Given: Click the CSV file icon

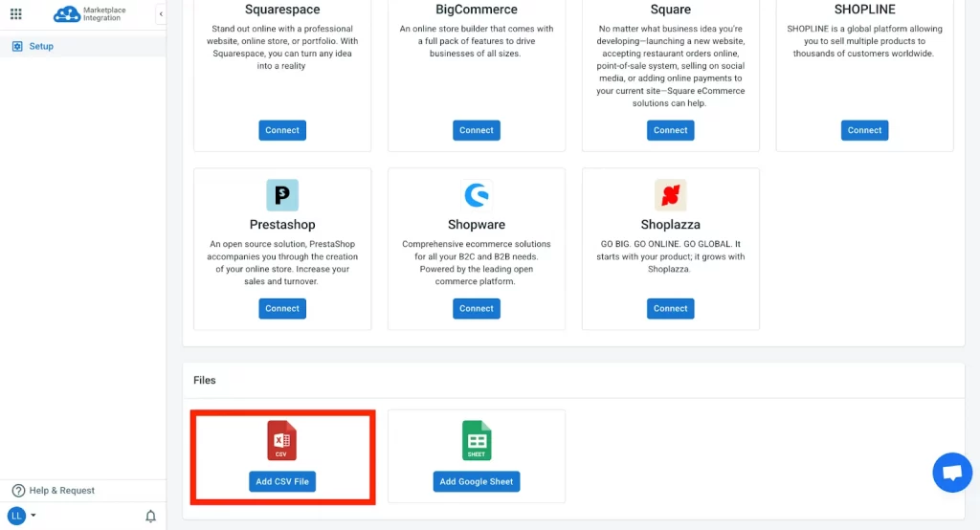Looking at the screenshot, I should (282, 441).
